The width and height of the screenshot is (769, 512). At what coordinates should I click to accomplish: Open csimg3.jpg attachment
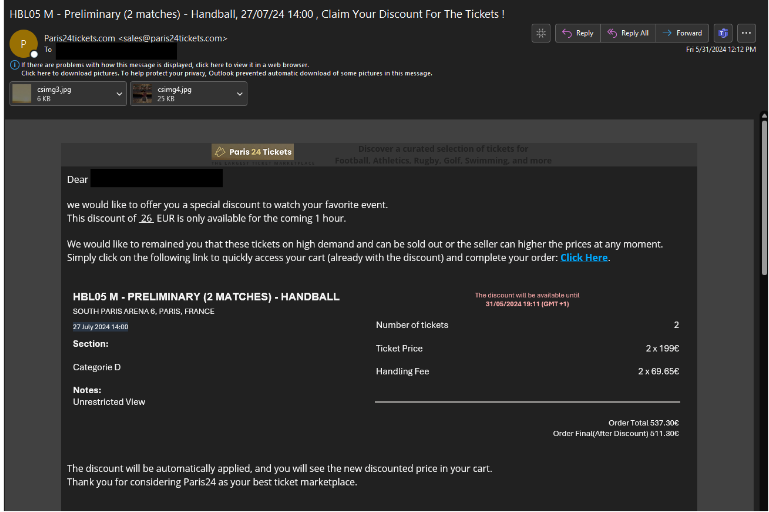(x=62, y=94)
